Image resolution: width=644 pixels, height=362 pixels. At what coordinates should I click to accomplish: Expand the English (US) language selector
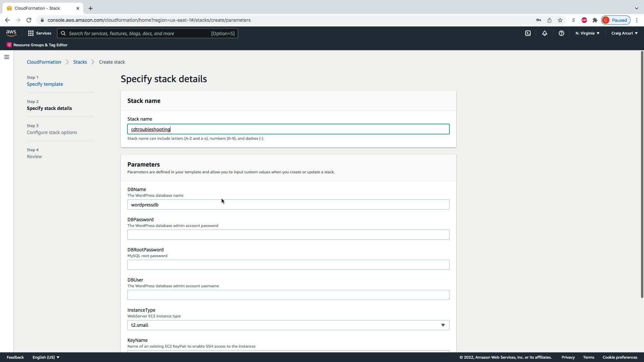click(46, 357)
